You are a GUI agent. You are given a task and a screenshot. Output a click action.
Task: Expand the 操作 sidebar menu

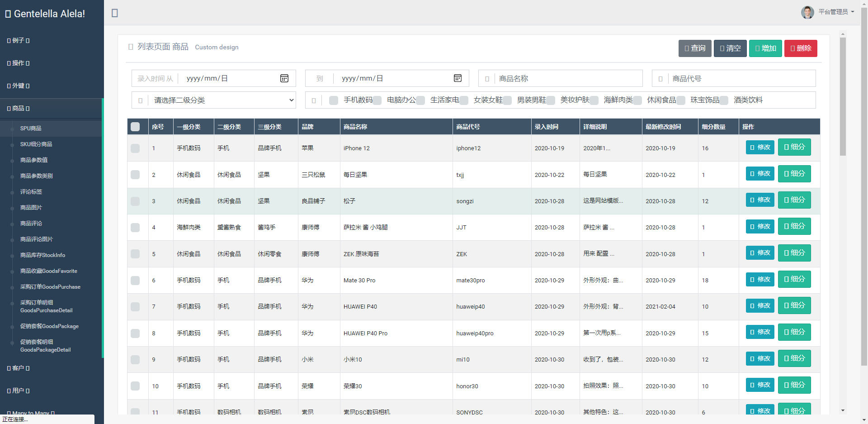[x=19, y=63]
